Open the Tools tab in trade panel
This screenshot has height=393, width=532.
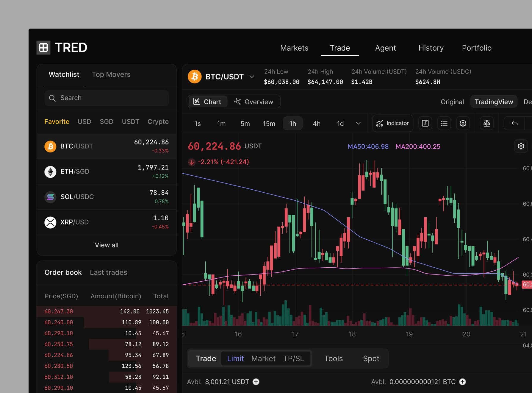click(x=334, y=358)
